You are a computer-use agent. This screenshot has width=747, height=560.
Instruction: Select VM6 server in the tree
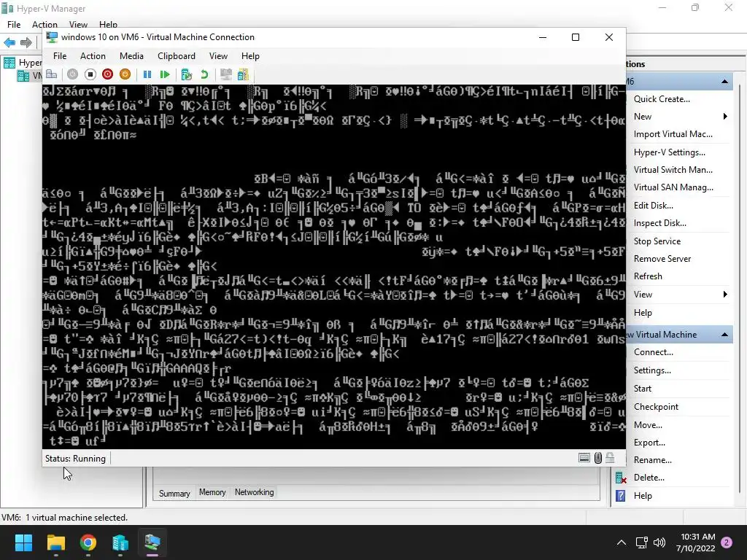pos(29,76)
